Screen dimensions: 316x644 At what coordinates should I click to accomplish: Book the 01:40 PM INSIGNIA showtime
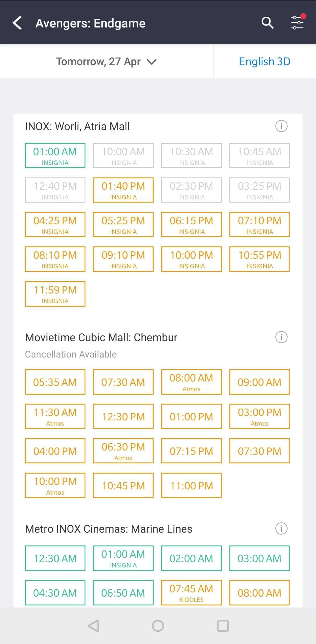(x=123, y=190)
